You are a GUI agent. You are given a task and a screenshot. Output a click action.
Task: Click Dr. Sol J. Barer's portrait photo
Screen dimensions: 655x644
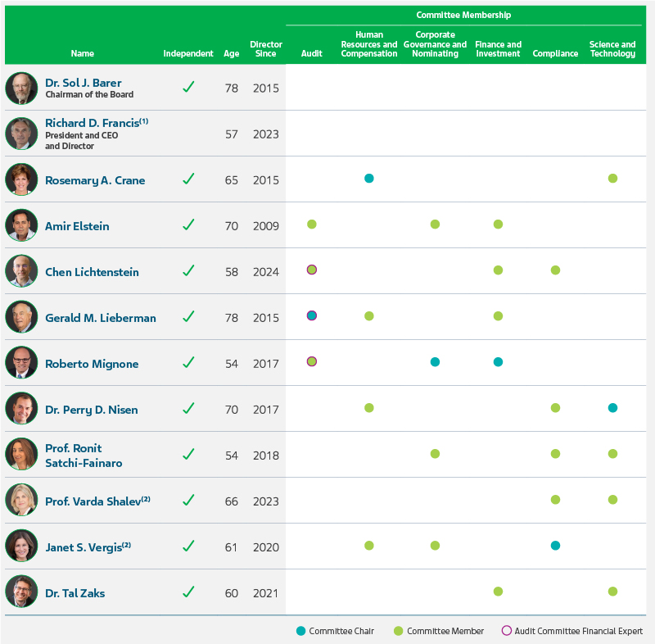point(21,88)
